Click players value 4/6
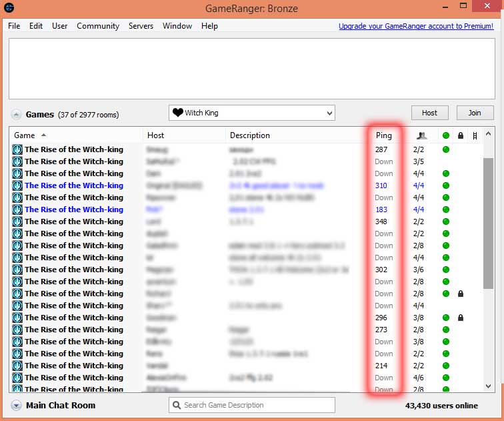504x421 pixels. 418,378
